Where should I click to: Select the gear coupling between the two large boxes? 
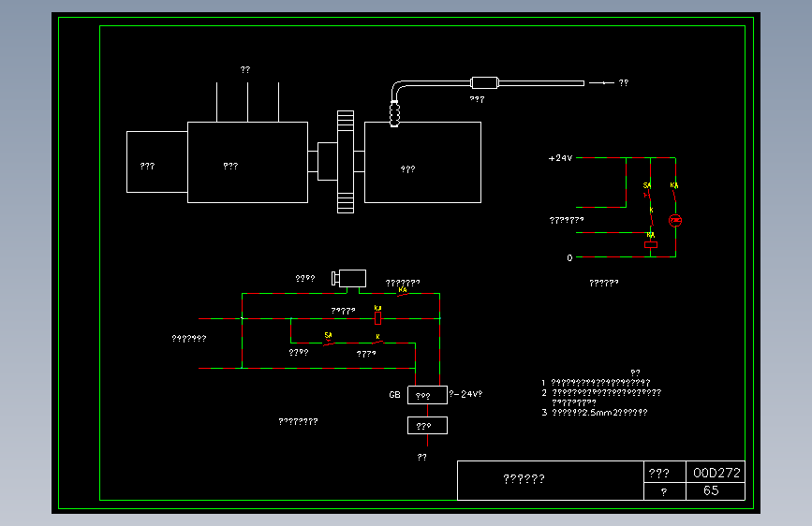pos(346,162)
